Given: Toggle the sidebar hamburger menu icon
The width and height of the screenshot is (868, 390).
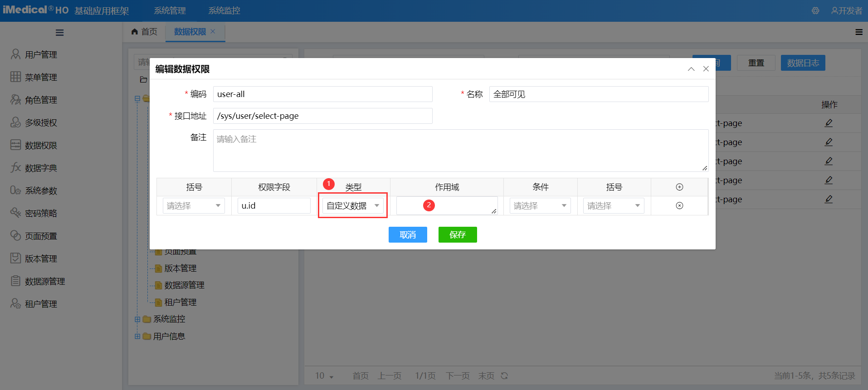Looking at the screenshot, I should point(59,33).
